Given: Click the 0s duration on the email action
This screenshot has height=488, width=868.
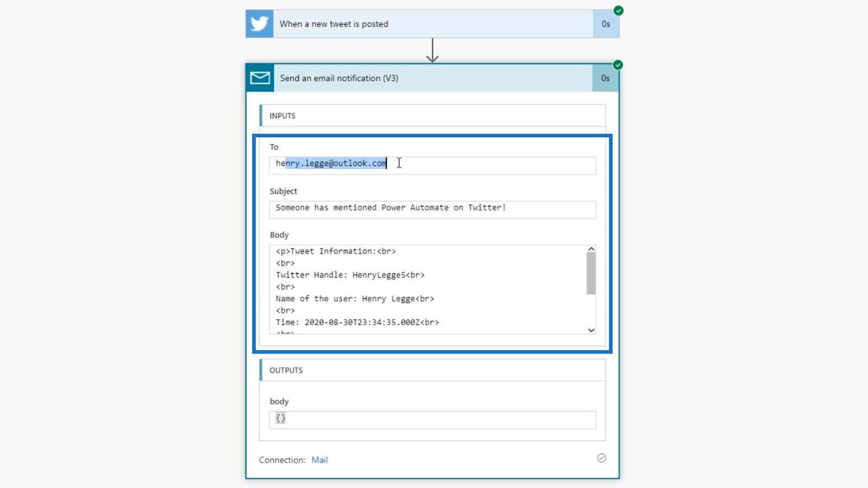Looking at the screenshot, I should click(605, 78).
